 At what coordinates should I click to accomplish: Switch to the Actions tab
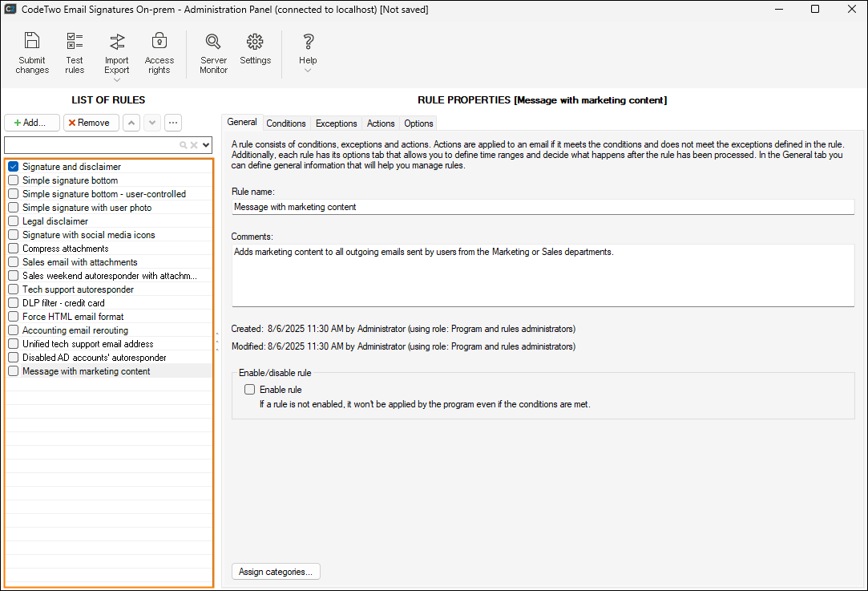(380, 123)
